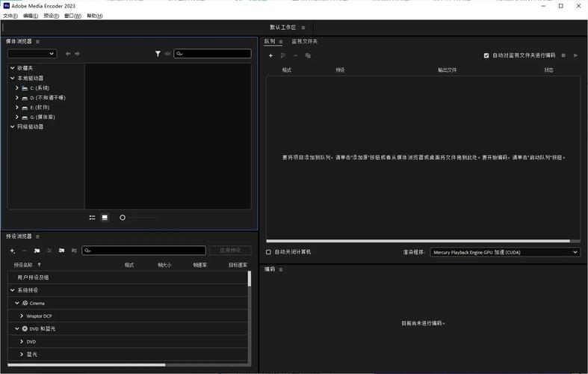
Task: Open the 预设(P) menu
Action: 51,16
